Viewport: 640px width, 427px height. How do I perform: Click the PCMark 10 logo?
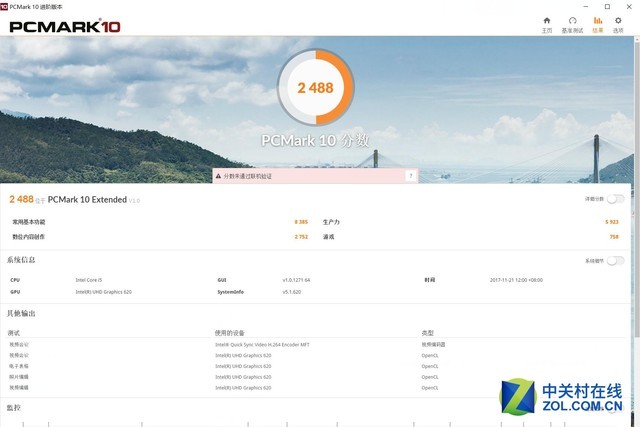(65, 26)
